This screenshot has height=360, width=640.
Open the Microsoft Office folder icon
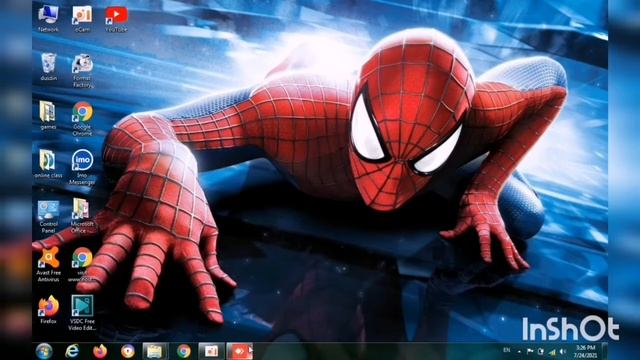pos(82,216)
